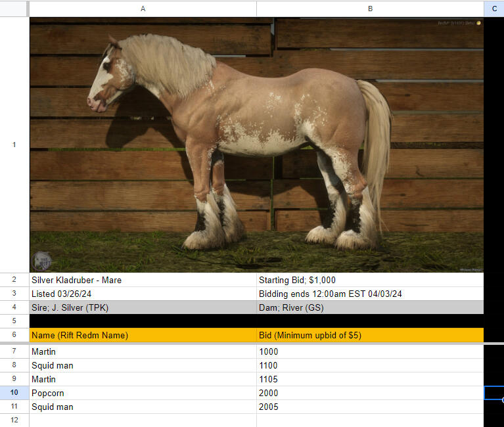This screenshot has height=427, width=504.
Task: Select the "Starting Bid; $1,000" cell
Action: click(x=370, y=280)
